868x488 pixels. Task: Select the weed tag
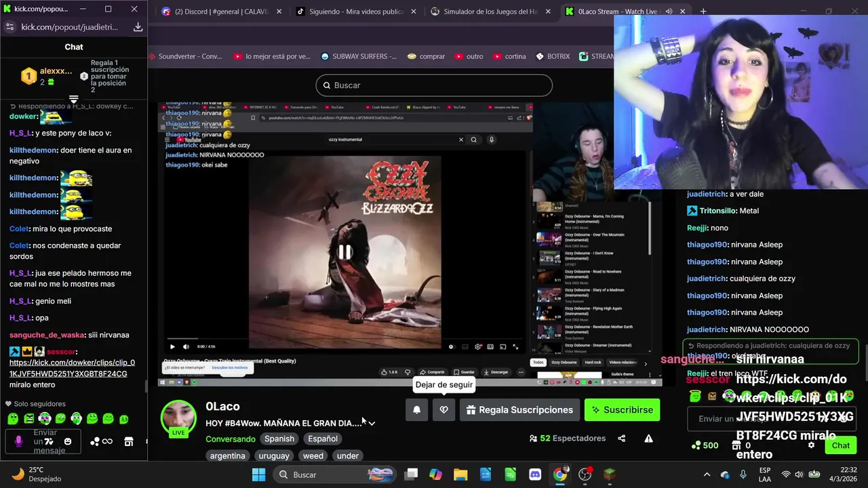[x=313, y=455]
